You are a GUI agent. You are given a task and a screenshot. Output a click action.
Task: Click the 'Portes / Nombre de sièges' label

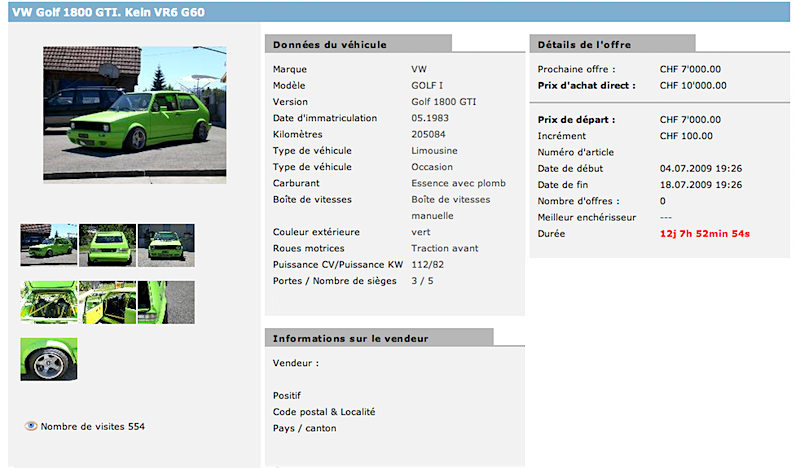[335, 281]
